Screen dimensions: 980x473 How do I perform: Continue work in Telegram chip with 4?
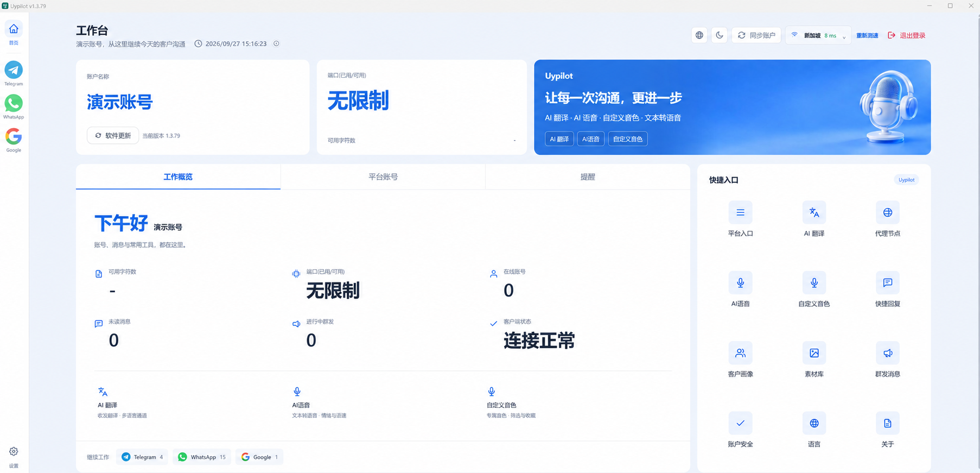tap(142, 457)
